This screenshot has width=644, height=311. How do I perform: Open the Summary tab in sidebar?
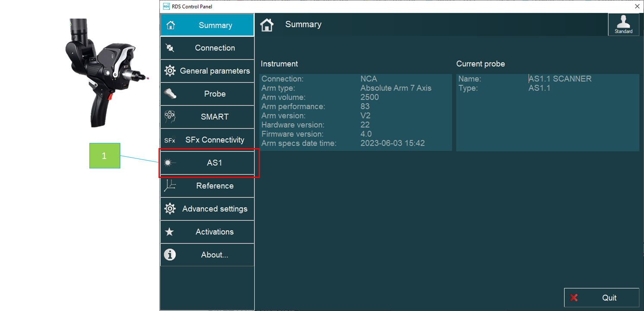[x=207, y=25]
